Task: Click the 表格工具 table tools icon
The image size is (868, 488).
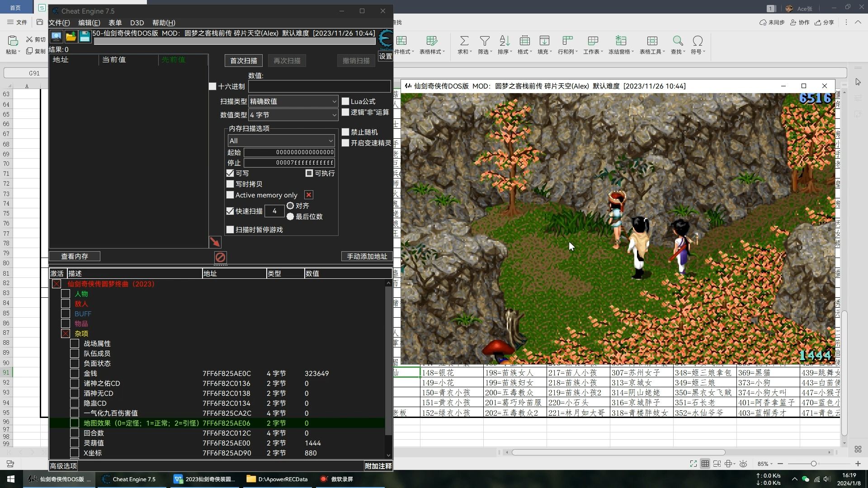Action: click(x=652, y=41)
